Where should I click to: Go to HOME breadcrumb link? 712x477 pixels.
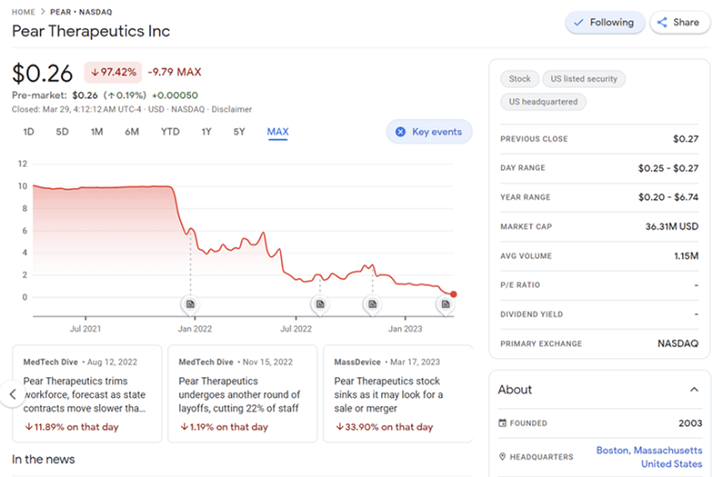(x=23, y=12)
